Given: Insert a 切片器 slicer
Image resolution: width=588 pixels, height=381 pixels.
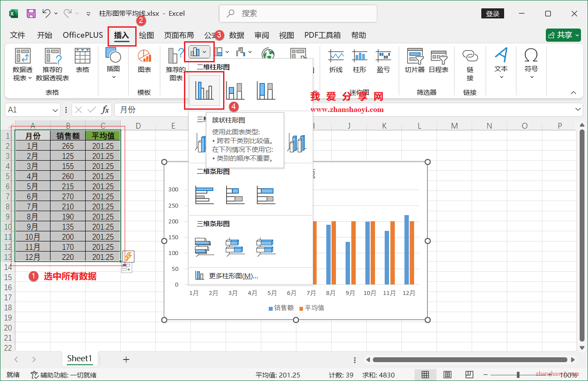Looking at the screenshot, I should pos(415,61).
